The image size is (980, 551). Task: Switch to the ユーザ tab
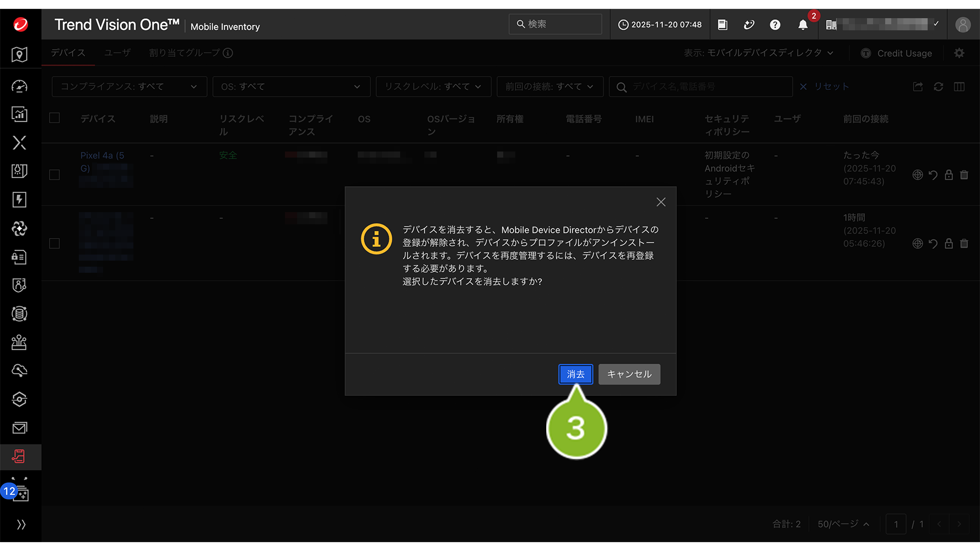(117, 53)
